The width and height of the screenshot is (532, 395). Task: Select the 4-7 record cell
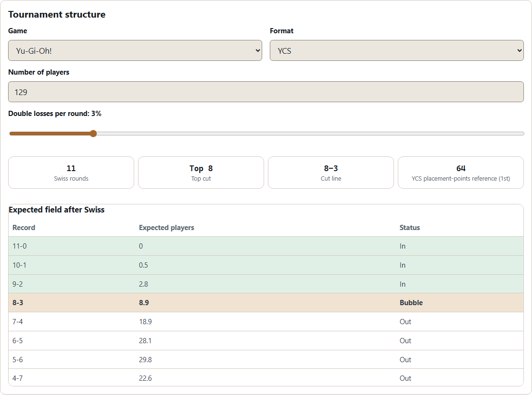point(18,378)
